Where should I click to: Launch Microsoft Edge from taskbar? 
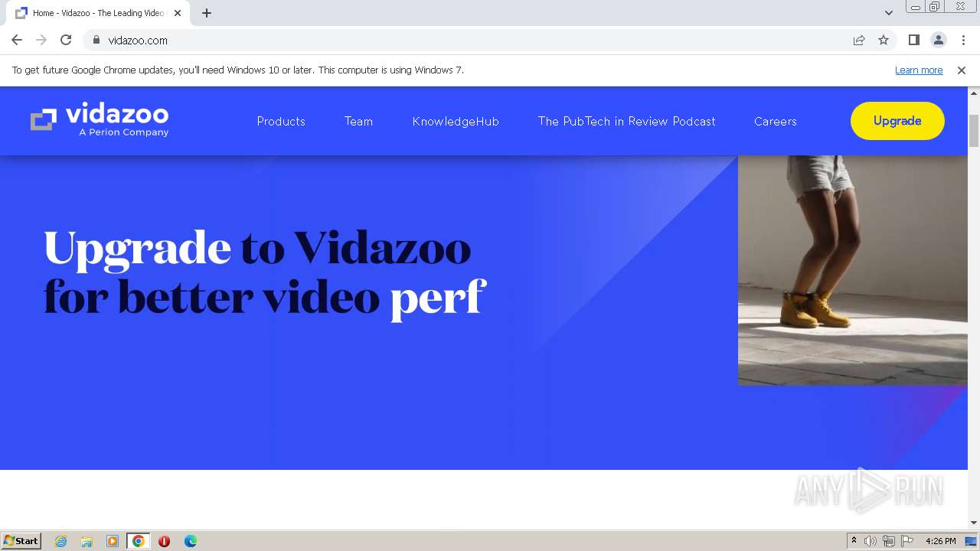pyautogui.click(x=191, y=541)
